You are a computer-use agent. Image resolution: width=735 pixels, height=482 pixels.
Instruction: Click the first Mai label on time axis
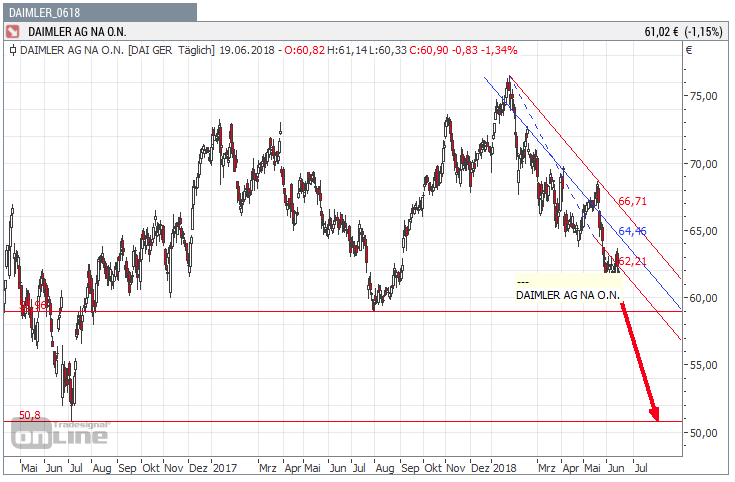[x=29, y=468]
